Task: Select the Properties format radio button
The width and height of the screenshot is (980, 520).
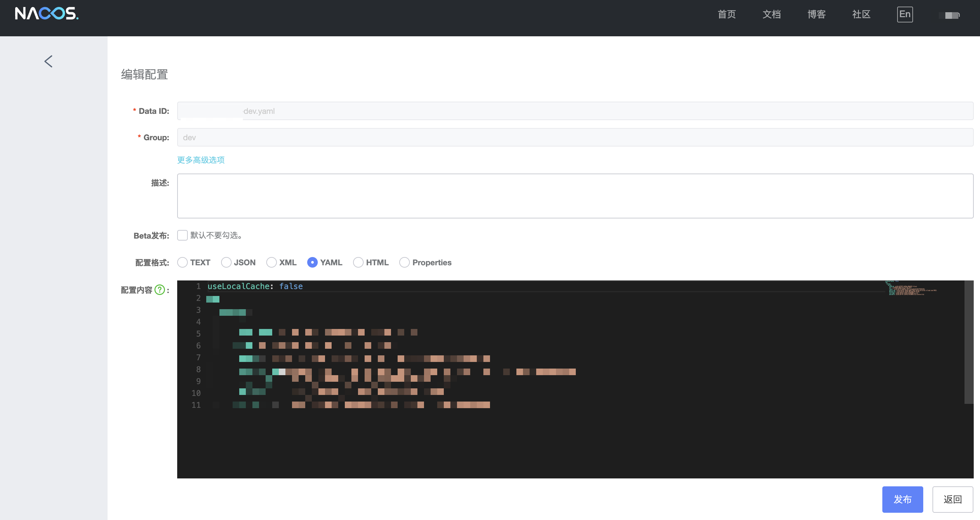Action: click(x=405, y=262)
